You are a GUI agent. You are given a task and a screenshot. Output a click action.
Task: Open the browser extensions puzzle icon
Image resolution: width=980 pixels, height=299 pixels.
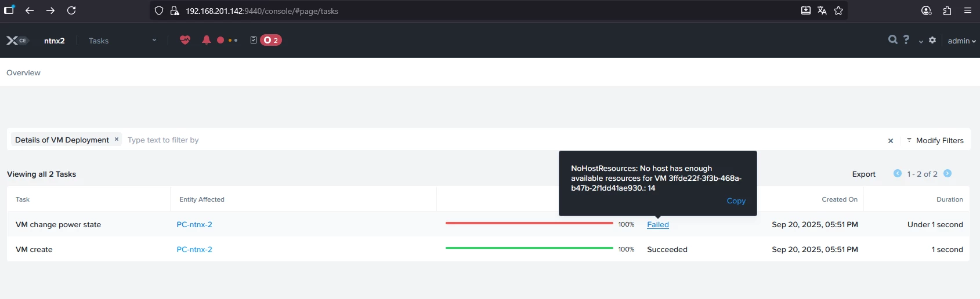[x=947, y=10]
